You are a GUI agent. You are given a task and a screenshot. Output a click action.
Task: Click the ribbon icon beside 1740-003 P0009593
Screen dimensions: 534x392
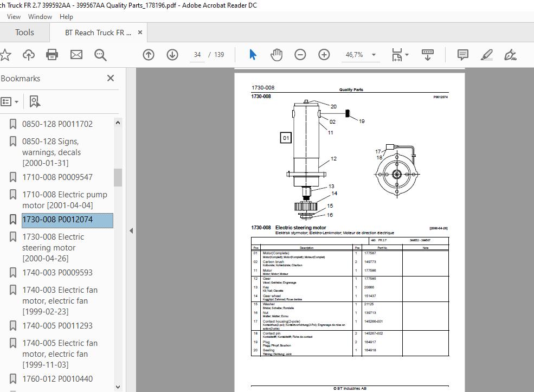coord(13,273)
